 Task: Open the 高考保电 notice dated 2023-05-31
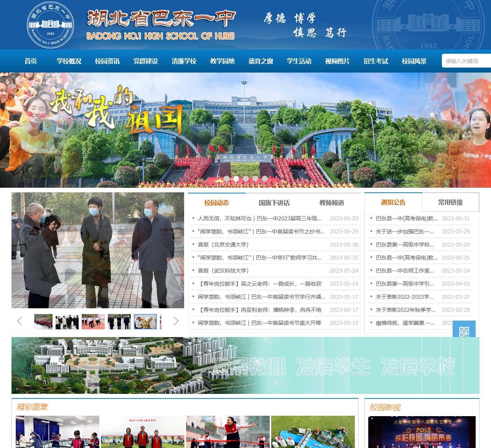click(407, 218)
